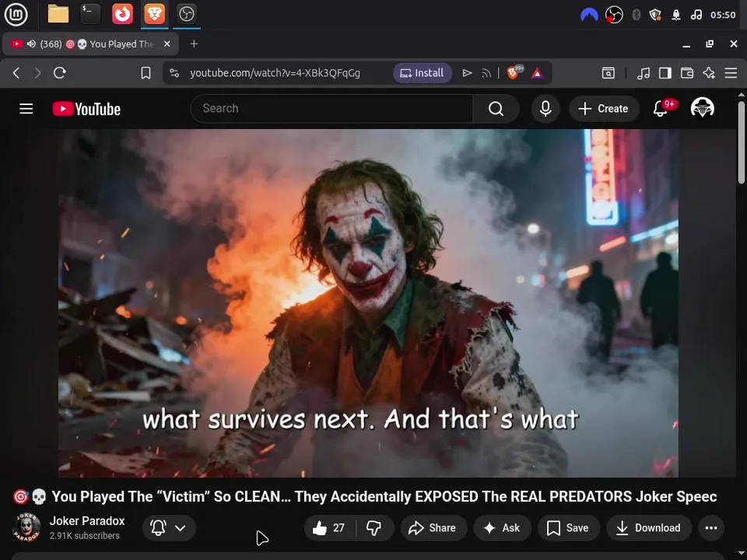This screenshot has height=560, width=747.
Task: Open the NordVPN tray icon
Action: [x=589, y=15]
